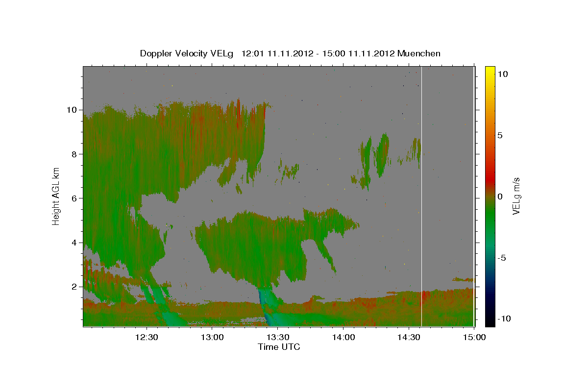The width and height of the screenshot is (588, 392).
Task: Click the colorbar value -10 label
Action: 504,319
